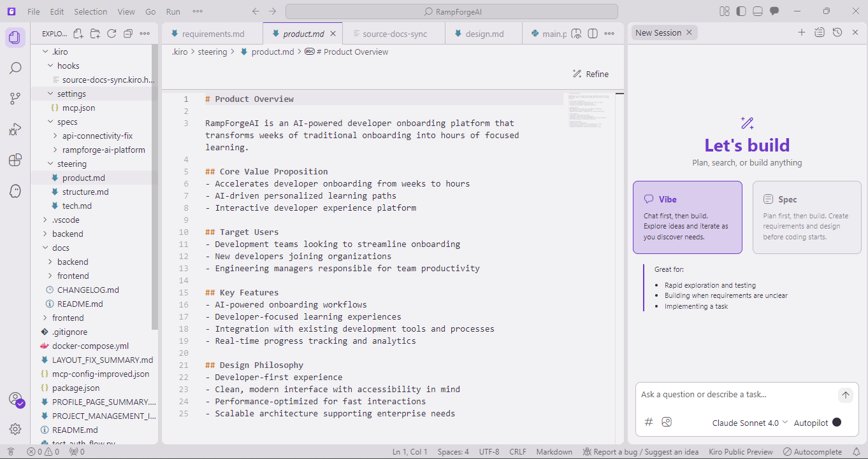The image size is (868, 459).
Task: Open the Explorer view in activity bar
Action: [x=15, y=38]
